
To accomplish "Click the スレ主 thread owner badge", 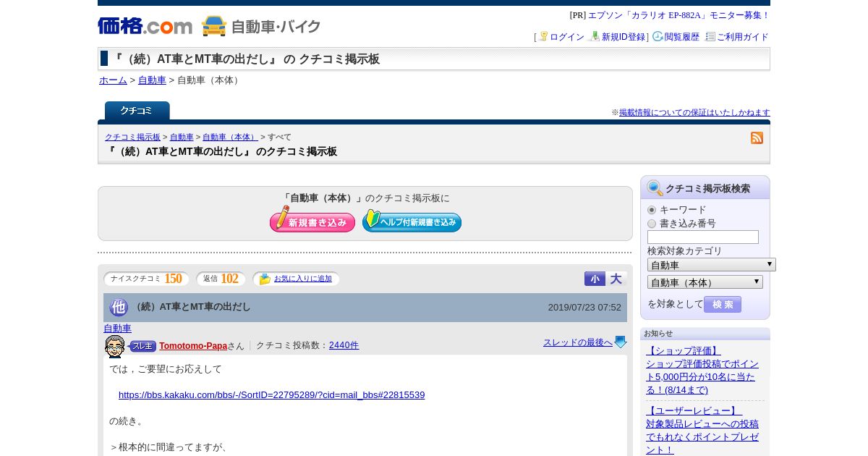I will pyautogui.click(x=142, y=346).
